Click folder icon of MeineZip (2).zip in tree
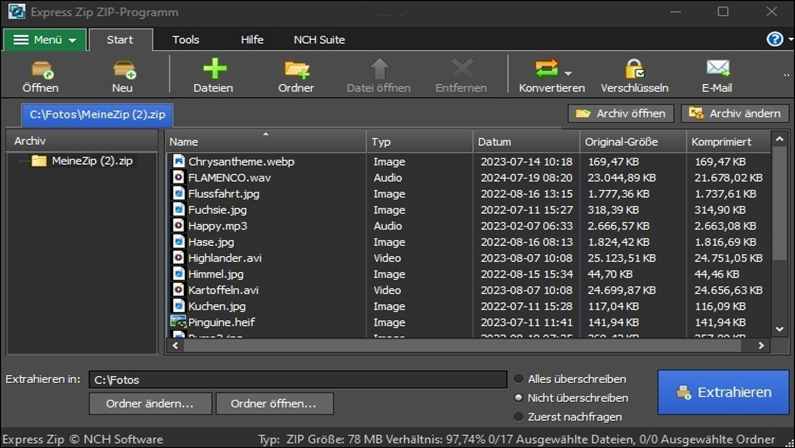795x448 pixels. coord(39,161)
